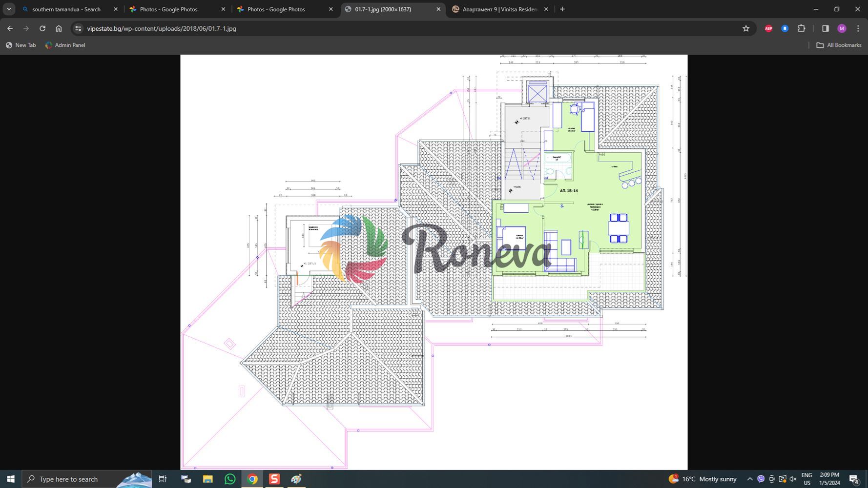Click the address bar URL
The image size is (868, 488).
[x=161, y=28]
